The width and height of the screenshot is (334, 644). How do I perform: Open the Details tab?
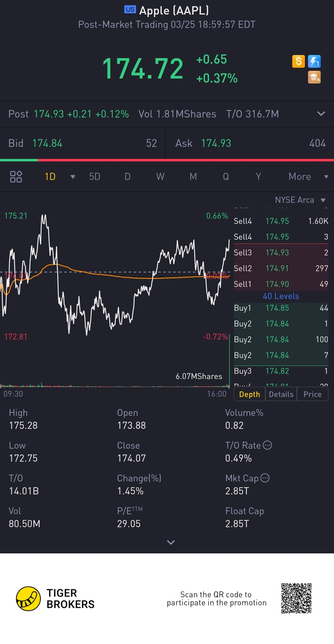[281, 394]
